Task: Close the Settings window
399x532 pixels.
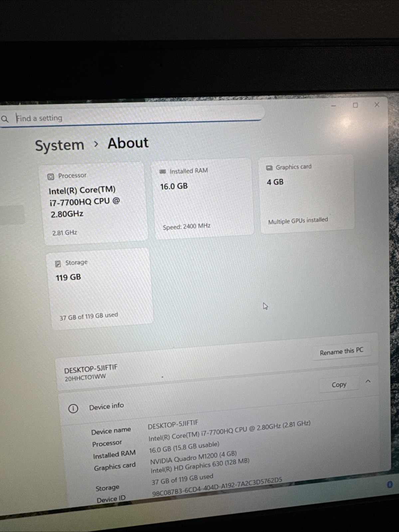Action: point(377,104)
